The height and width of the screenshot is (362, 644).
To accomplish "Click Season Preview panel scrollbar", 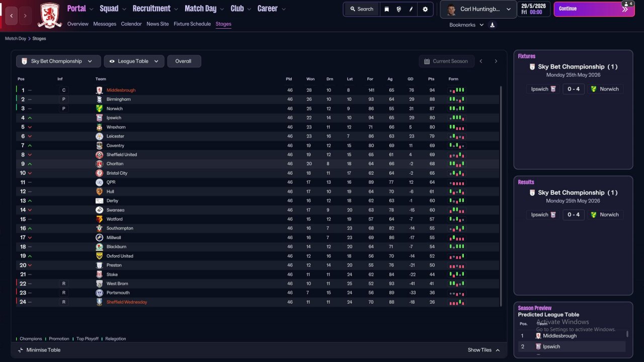I will (x=627, y=334).
